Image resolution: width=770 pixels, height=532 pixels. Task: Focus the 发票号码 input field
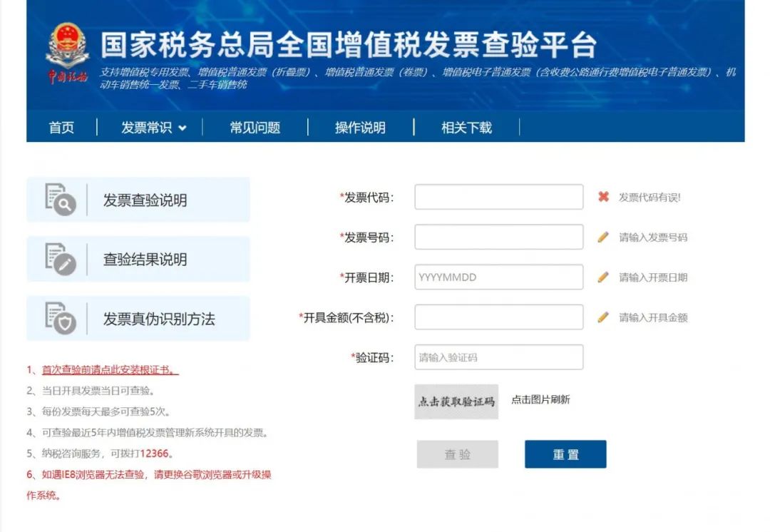coord(499,237)
